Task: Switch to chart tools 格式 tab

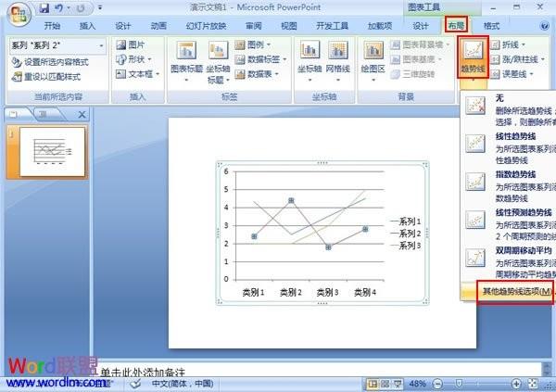Action: pyautogui.click(x=491, y=26)
